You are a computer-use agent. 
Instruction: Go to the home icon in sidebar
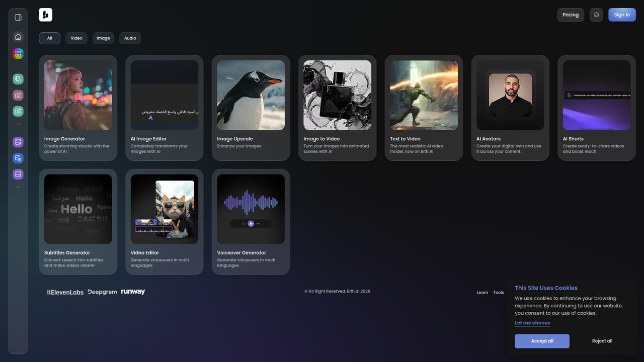click(18, 37)
